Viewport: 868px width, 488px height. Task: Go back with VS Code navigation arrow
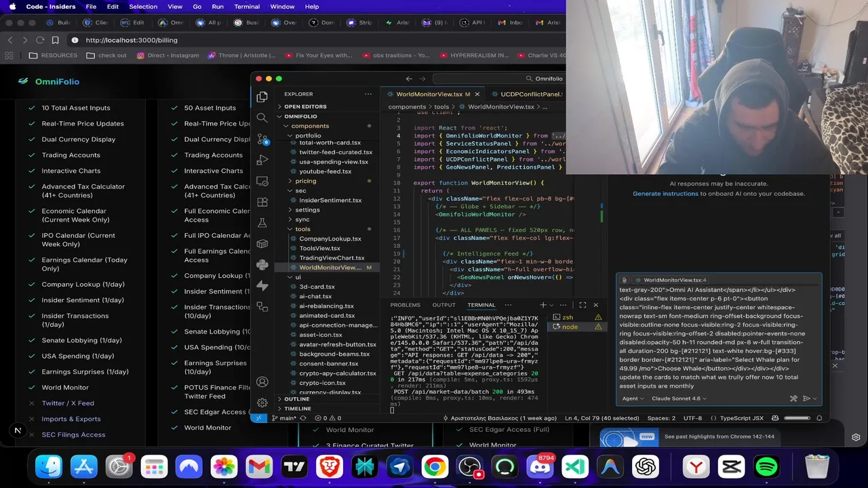coord(409,79)
